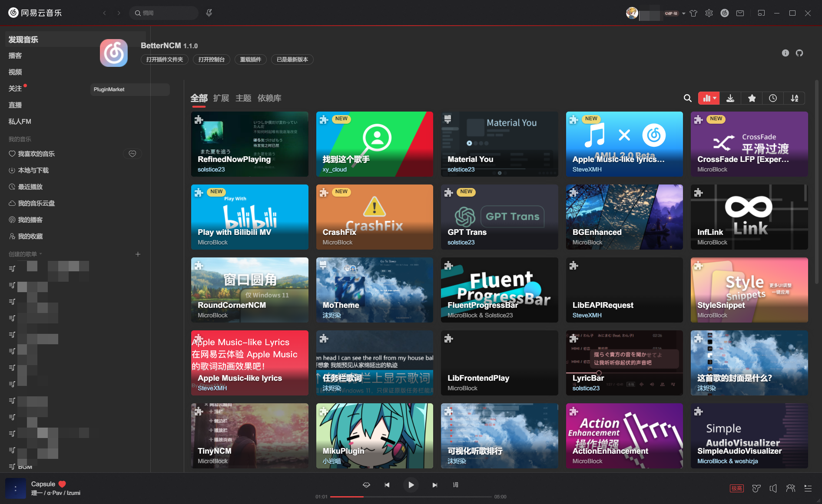Click the voice recognition microphone icon
The height and width of the screenshot is (504, 822).
pyautogui.click(x=209, y=13)
